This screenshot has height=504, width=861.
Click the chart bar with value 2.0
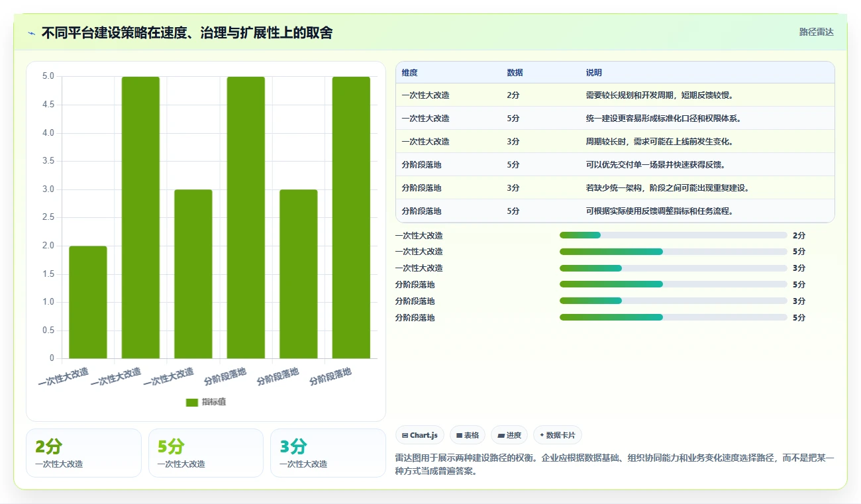coord(88,302)
